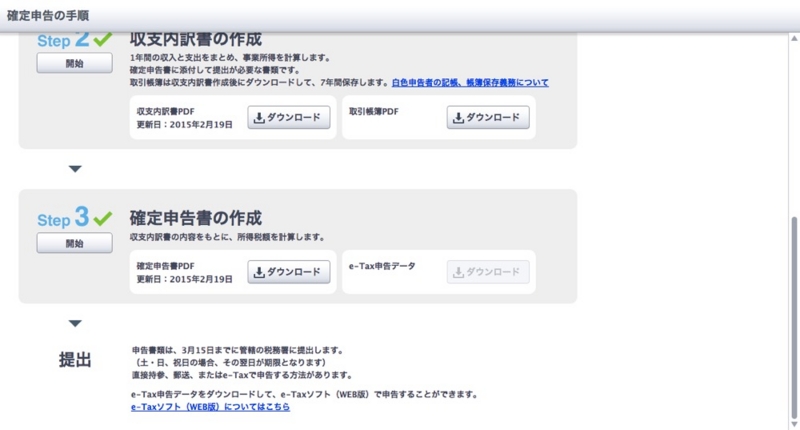Click the scrollbar up arrow

coord(794,38)
